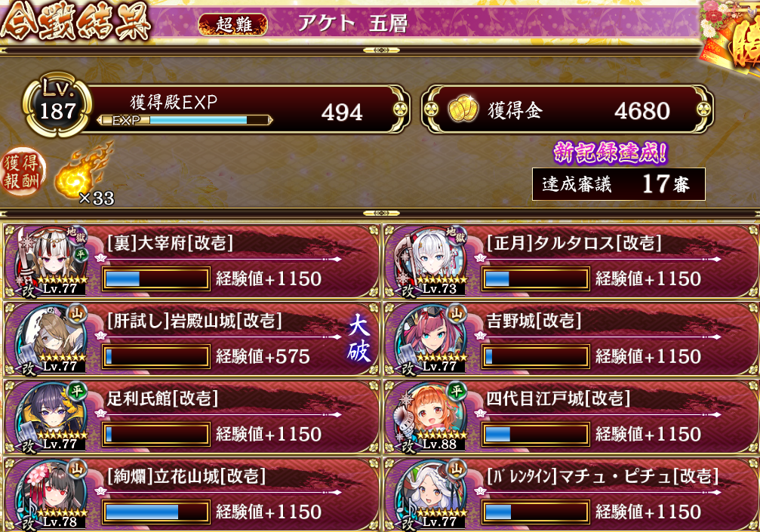The width and height of the screenshot is (760, 532).
Task: Click the [絢爛]立花山城[改壱] experience bar
Action: tap(156, 512)
